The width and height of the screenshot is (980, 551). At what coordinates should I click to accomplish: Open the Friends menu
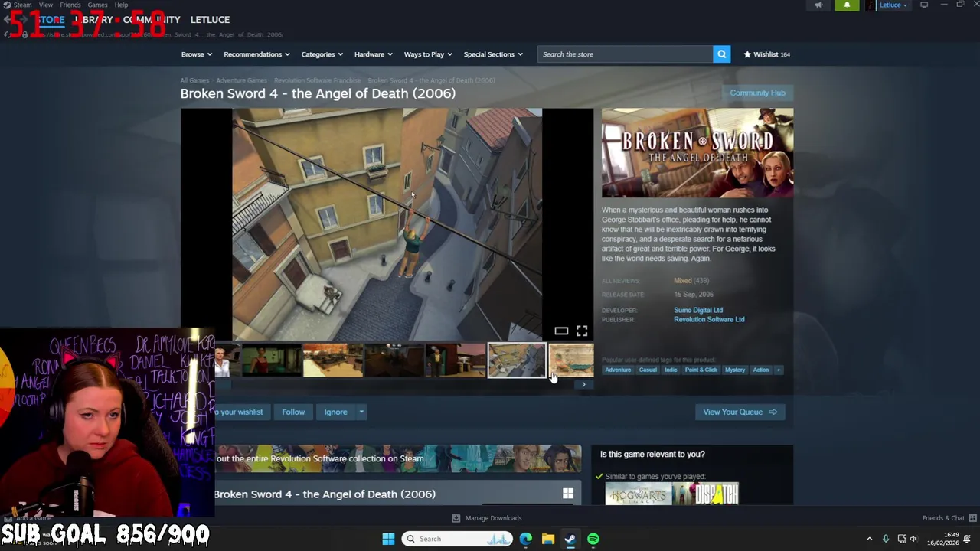[x=70, y=5]
